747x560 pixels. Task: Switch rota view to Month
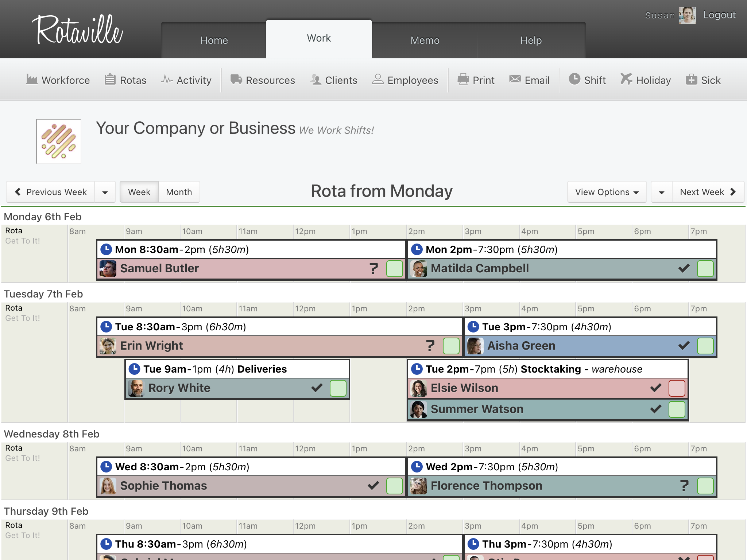[x=179, y=192]
